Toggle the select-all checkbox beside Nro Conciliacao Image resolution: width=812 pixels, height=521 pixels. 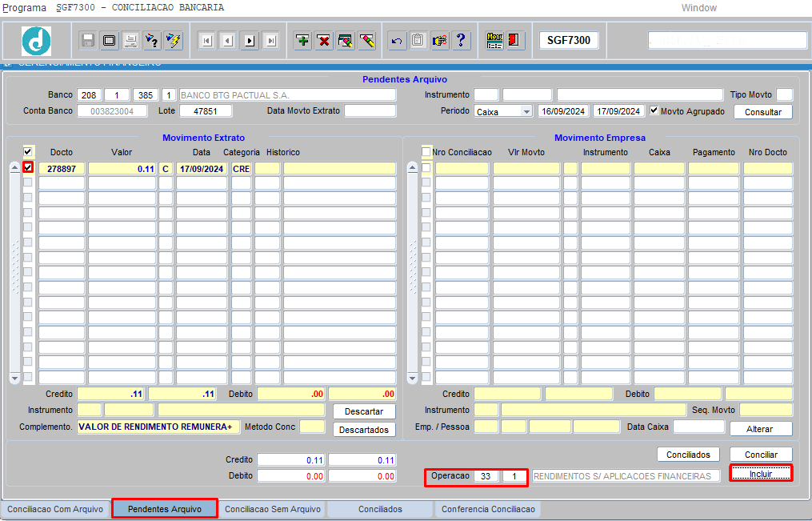426,152
